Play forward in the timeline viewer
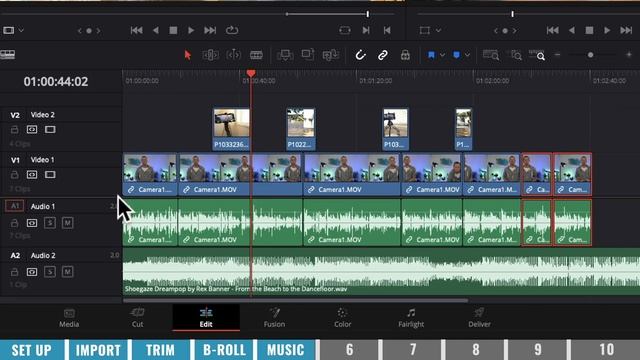This screenshot has height=360, width=640. click(x=607, y=30)
